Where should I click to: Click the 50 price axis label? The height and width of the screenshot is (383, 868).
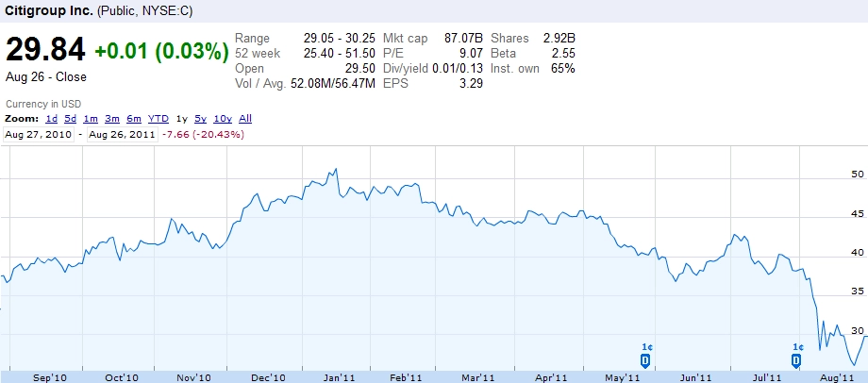click(x=857, y=174)
